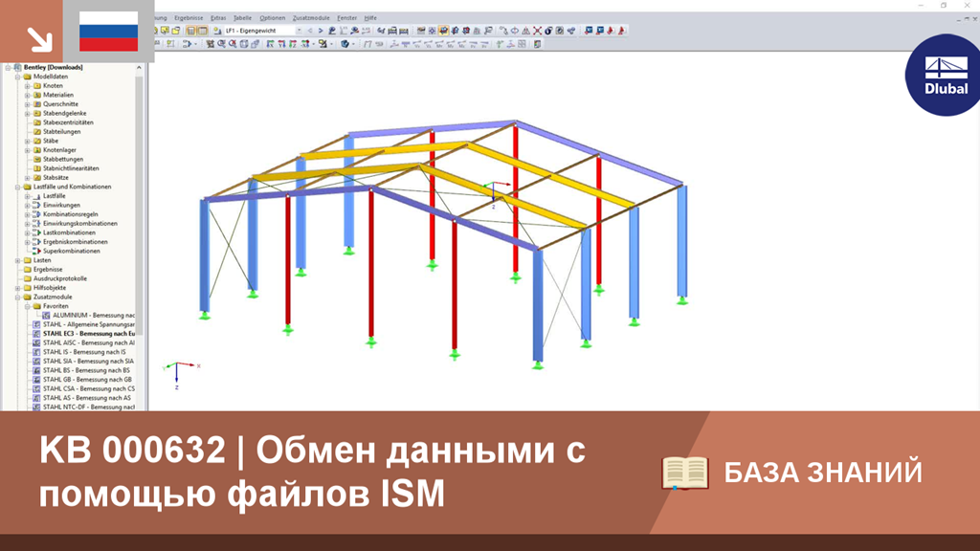Viewport: 980px width, 551px height.
Task: Toggle the project navigator panel button
Action: click(x=190, y=31)
